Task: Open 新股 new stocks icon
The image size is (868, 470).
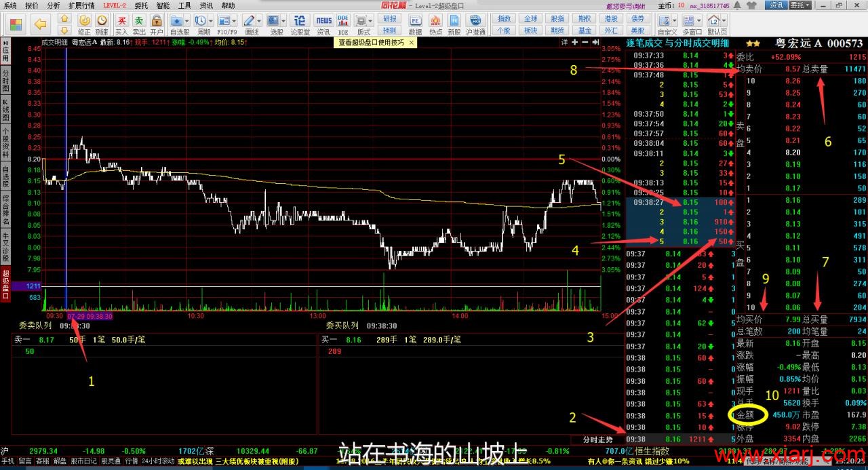Action: click(x=454, y=24)
